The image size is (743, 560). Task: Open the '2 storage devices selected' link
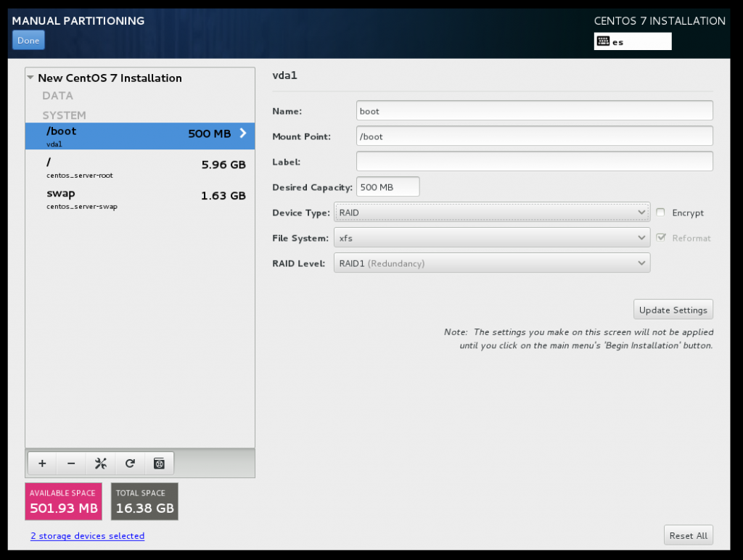pyautogui.click(x=87, y=536)
